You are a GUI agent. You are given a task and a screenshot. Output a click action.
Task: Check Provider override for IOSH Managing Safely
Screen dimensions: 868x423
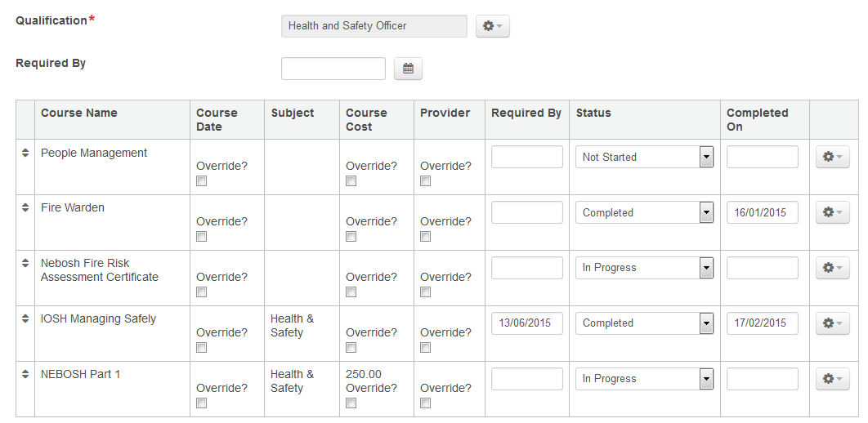[426, 347]
